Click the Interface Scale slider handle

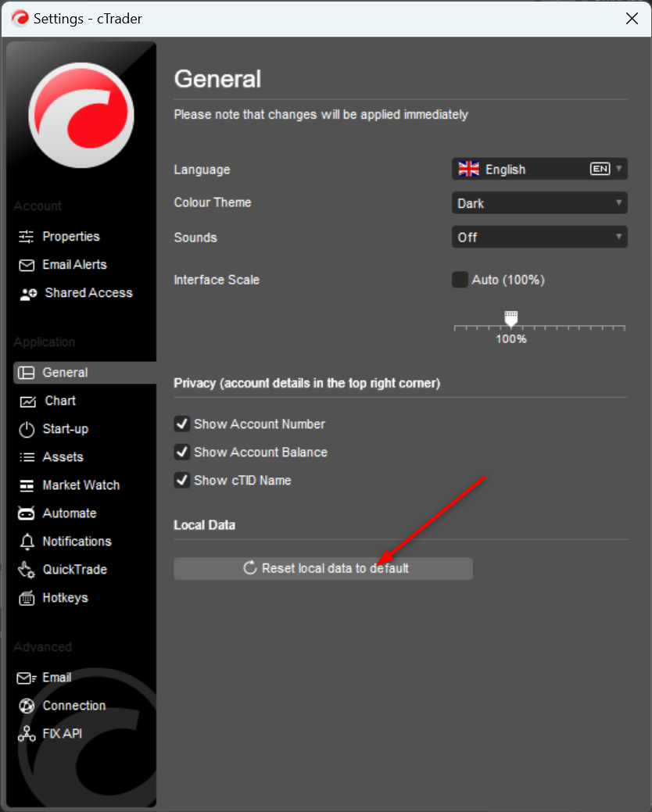tap(511, 319)
